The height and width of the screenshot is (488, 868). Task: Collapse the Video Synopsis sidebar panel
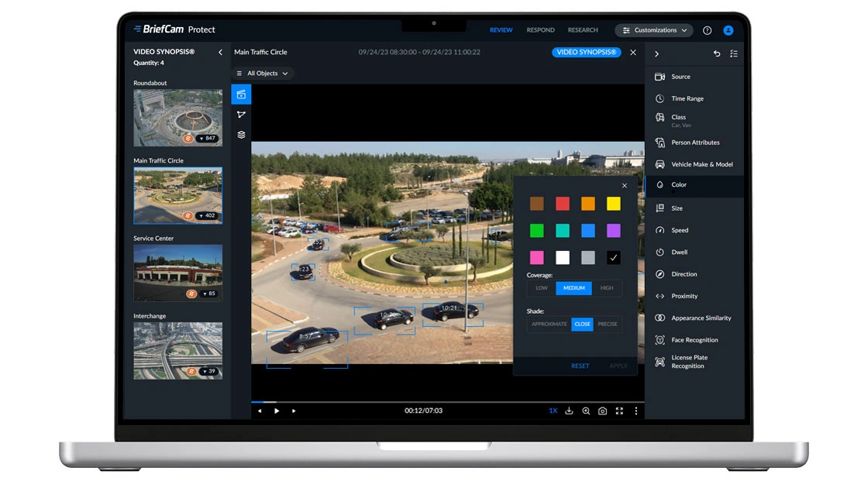pos(220,52)
